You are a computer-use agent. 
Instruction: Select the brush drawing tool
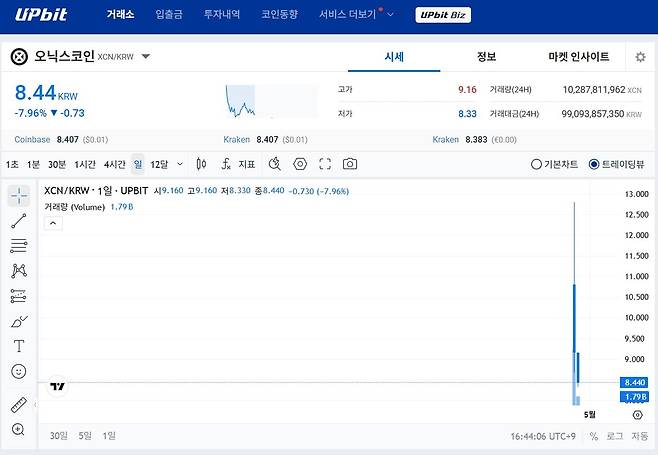(19, 322)
